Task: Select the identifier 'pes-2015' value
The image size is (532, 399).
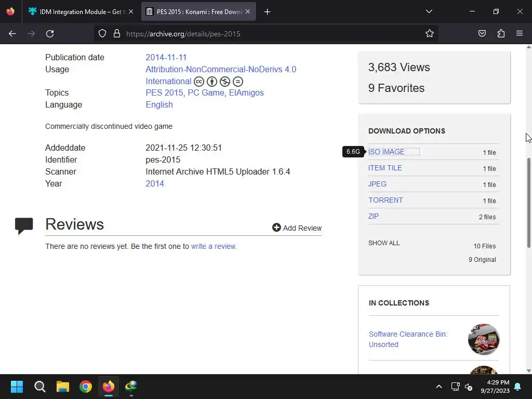Action: coord(163,160)
